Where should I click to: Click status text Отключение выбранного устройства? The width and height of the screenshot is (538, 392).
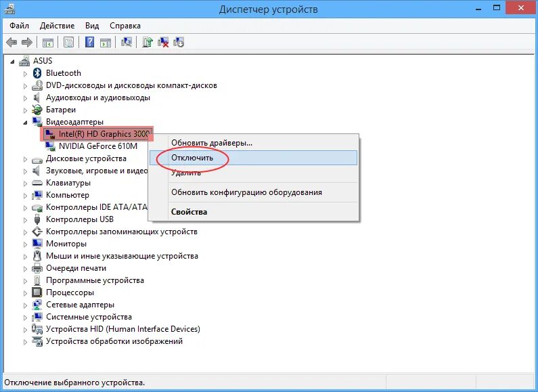point(74,383)
